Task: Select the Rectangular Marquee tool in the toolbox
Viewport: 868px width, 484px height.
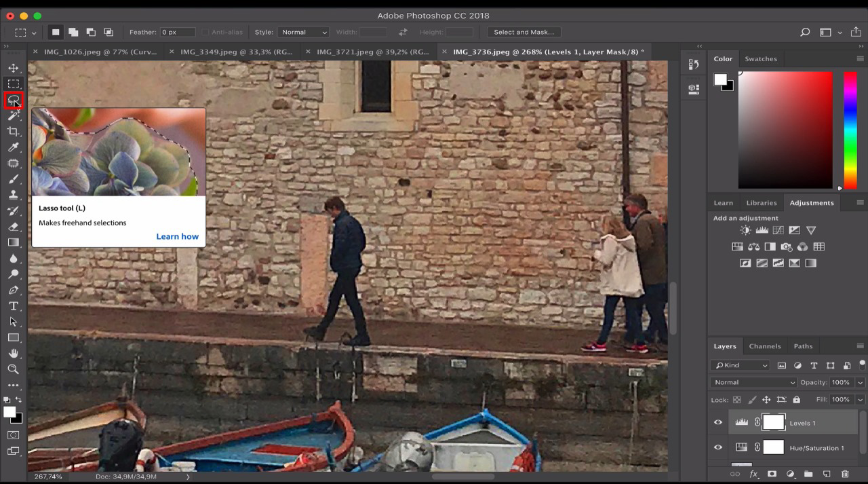Action: pos(13,83)
